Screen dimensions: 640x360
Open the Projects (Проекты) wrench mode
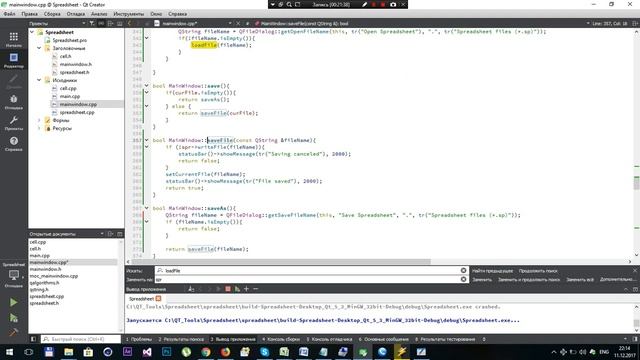click(13, 122)
